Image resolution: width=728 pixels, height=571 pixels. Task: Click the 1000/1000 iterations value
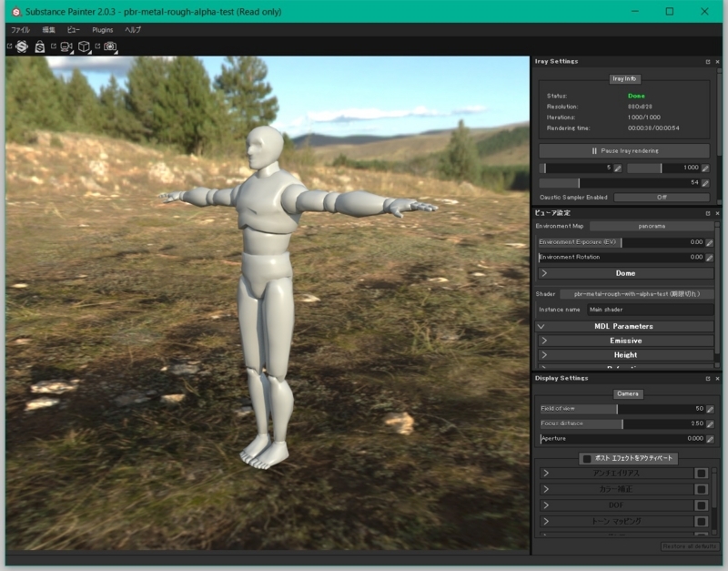pos(644,117)
